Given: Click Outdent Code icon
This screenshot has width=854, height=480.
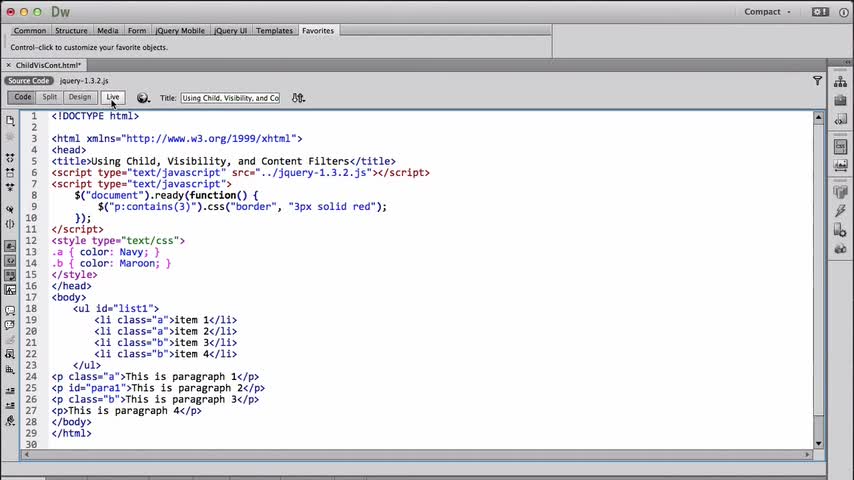Looking at the screenshot, I should pos(10,405).
